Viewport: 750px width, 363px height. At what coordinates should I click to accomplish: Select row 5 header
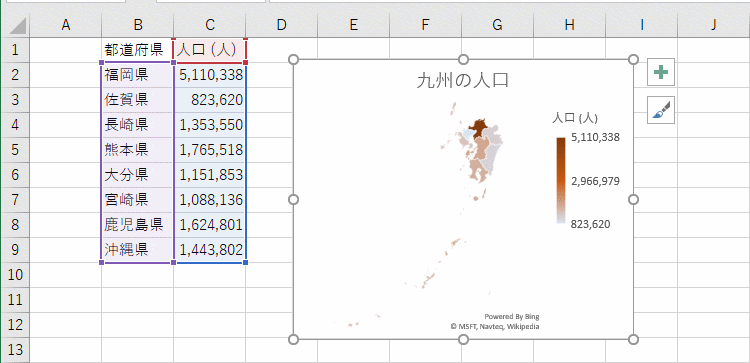pos(15,150)
